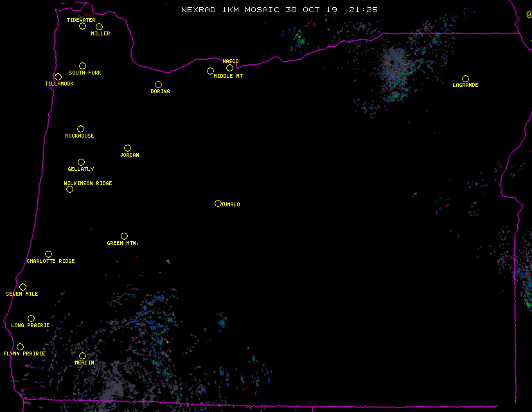Click the Wasco station circle marker
Viewport: 532px width, 412px height.
[229, 68]
